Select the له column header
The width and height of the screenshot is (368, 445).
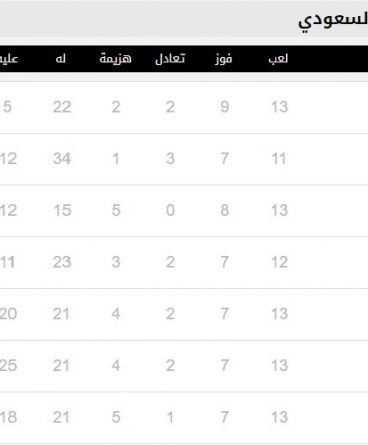click(61, 59)
